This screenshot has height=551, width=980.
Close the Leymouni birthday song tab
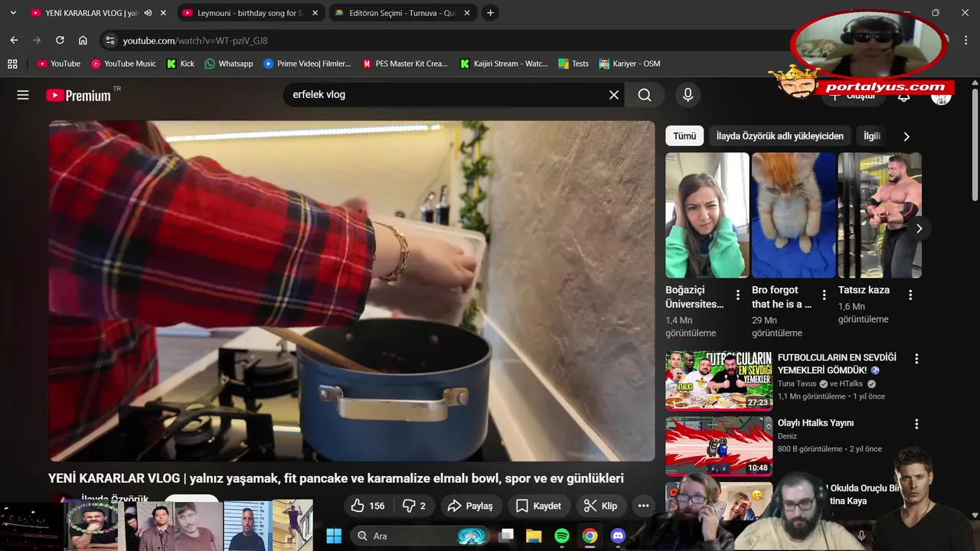315,13
